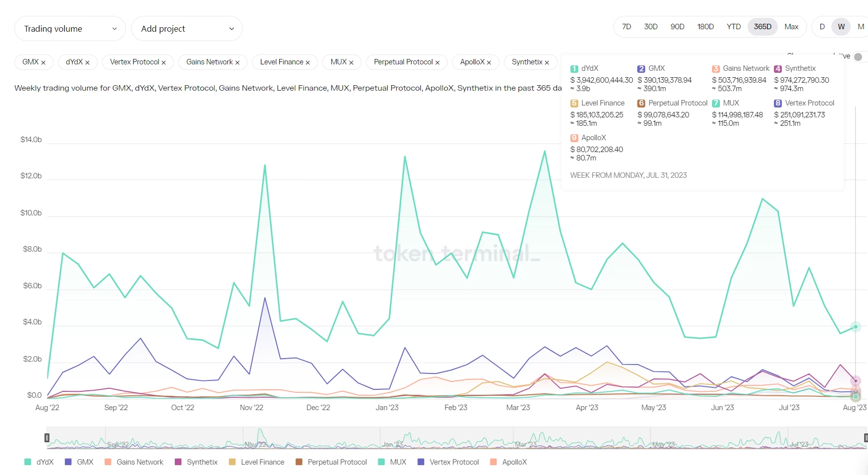This screenshot has height=475, width=868.
Task: Remove GMX chip via its x icon
Action: point(44,62)
